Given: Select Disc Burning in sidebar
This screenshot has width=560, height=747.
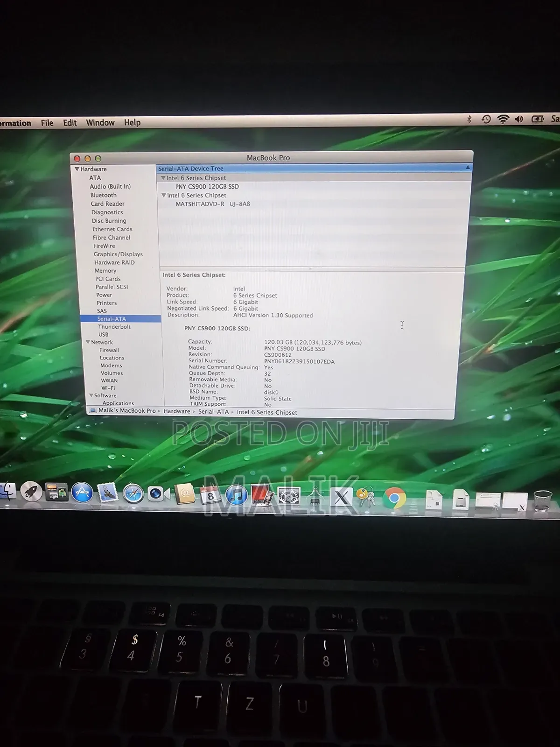Looking at the screenshot, I should tap(109, 221).
